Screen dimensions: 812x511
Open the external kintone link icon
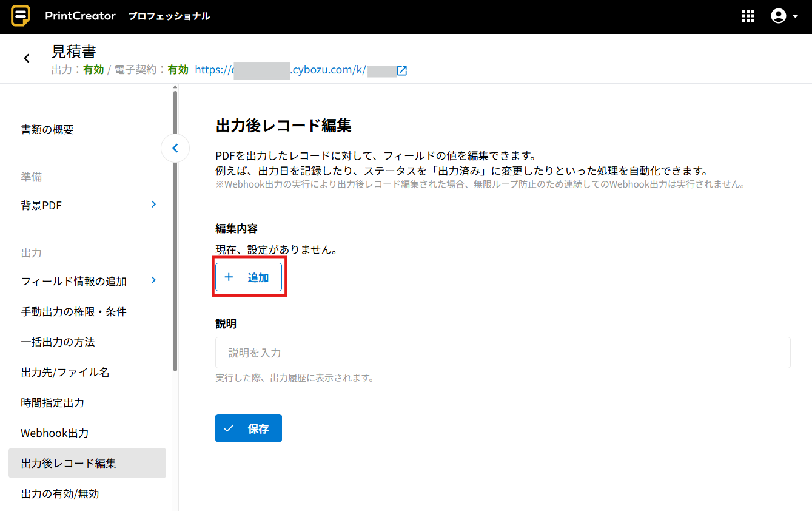[401, 70]
